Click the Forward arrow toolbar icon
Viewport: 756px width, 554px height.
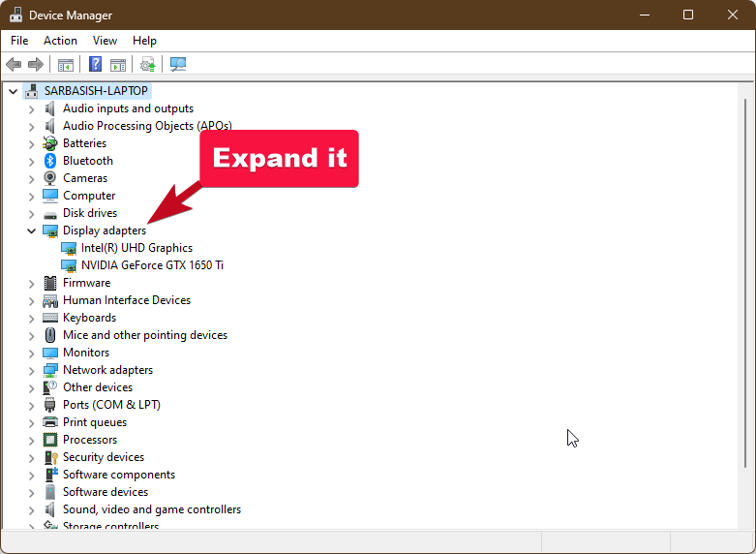tap(36, 64)
